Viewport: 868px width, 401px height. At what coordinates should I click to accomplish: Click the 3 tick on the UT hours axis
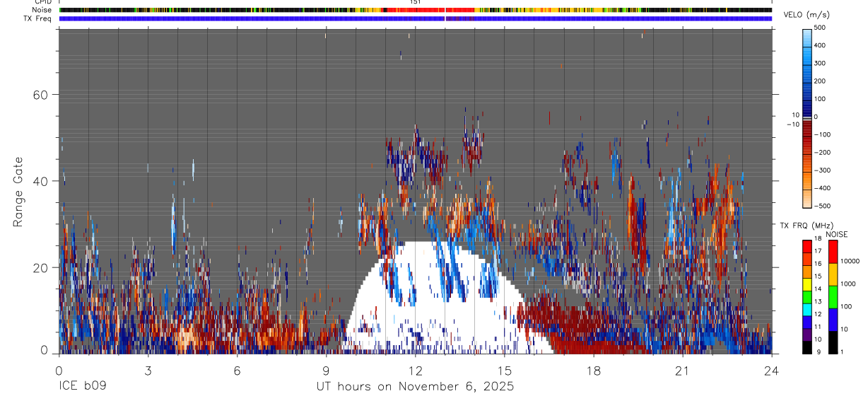click(x=148, y=371)
